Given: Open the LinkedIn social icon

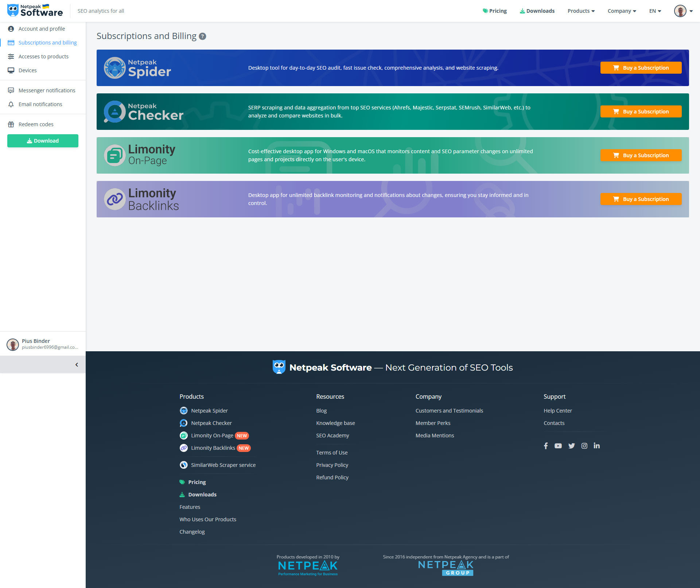Looking at the screenshot, I should pyautogui.click(x=596, y=446).
